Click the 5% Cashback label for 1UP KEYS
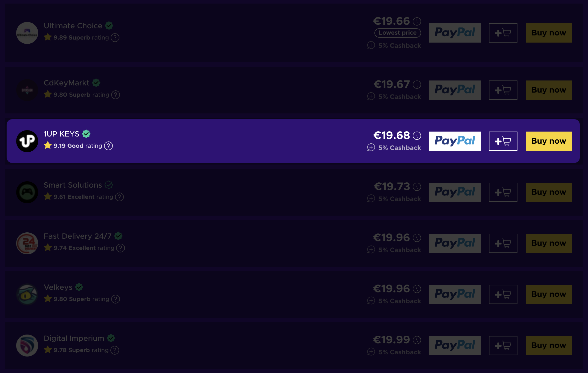 (399, 148)
